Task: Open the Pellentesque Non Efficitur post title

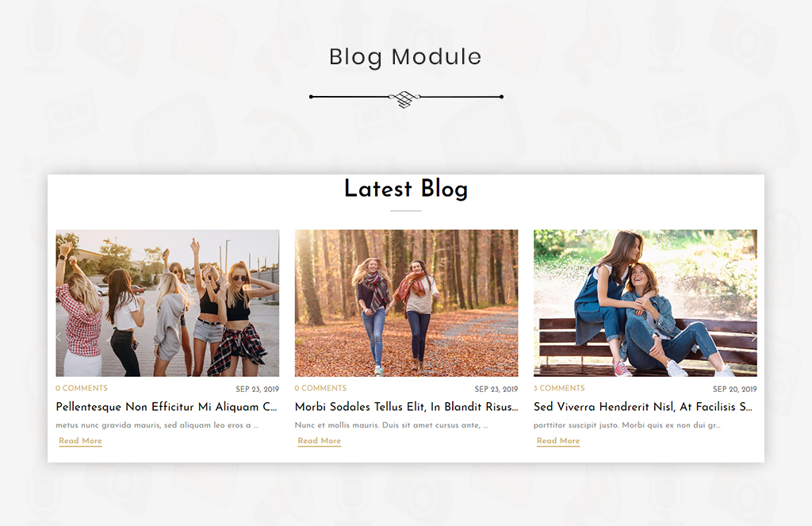Action: pyautogui.click(x=167, y=407)
